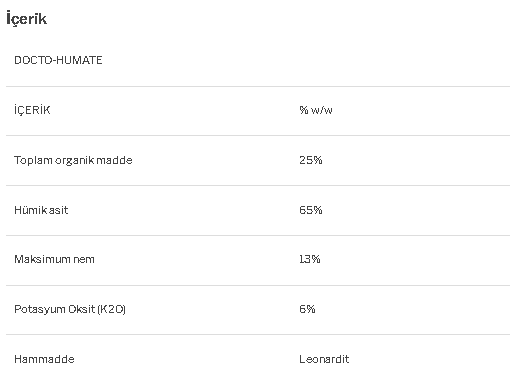Select the Toplam organik madde label

click(73, 160)
